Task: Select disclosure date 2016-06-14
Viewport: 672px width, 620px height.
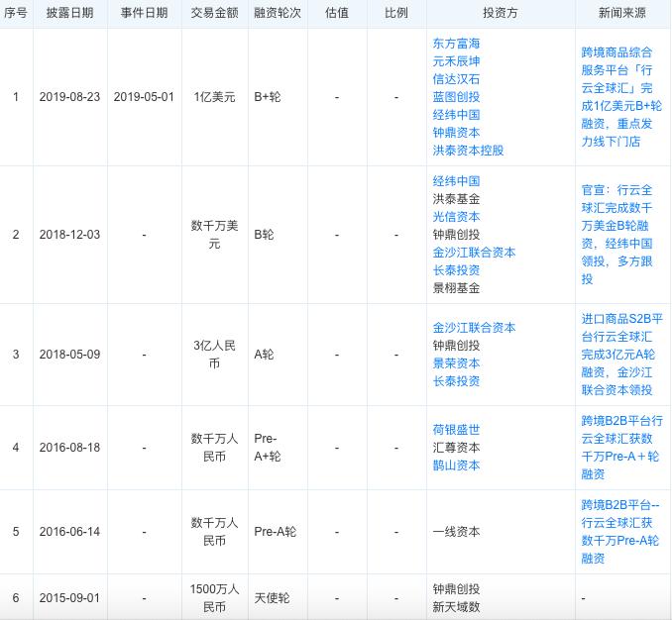Action: 69,532
